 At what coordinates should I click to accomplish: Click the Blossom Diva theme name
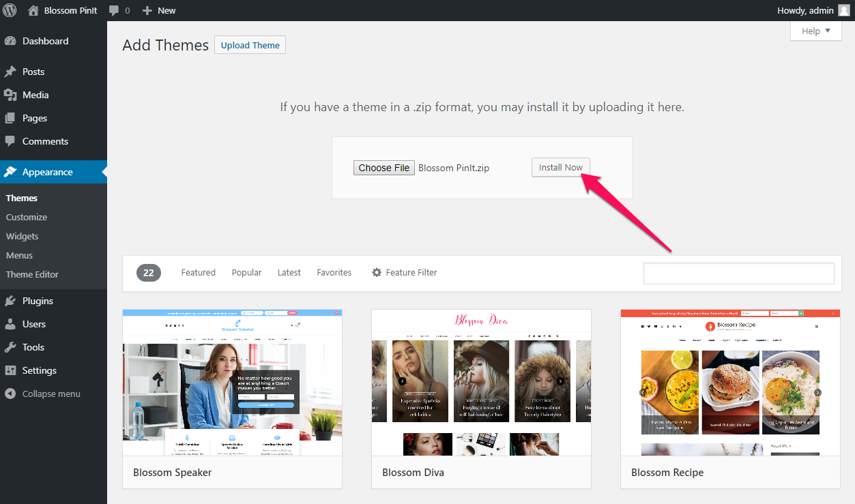[414, 472]
